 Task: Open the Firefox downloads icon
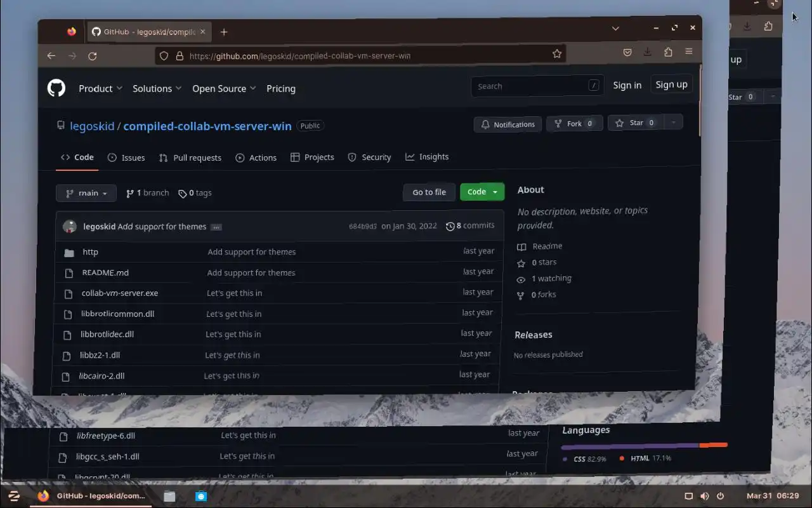pyautogui.click(x=647, y=52)
